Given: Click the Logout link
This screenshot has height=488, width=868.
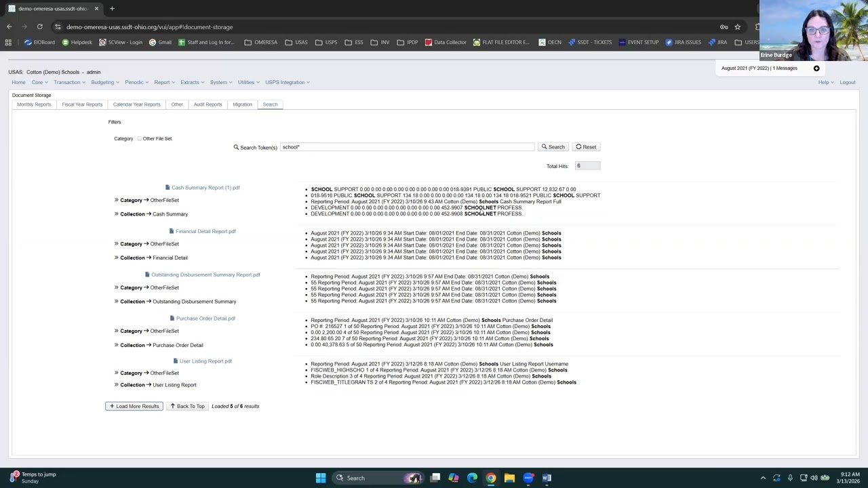Looking at the screenshot, I should pos(847,82).
